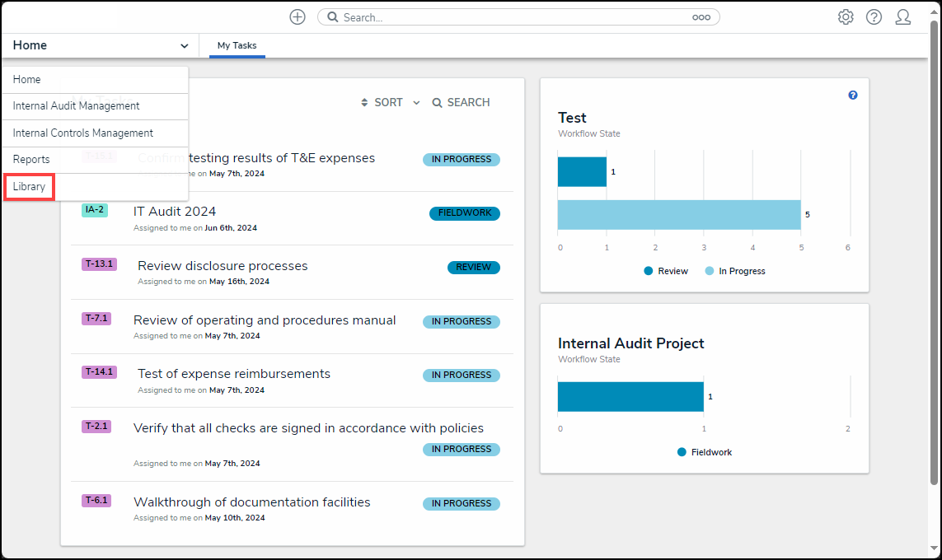Toggle Fieldwork legend in Internal Audit Project
The height and width of the screenshot is (560, 942).
pos(705,452)
